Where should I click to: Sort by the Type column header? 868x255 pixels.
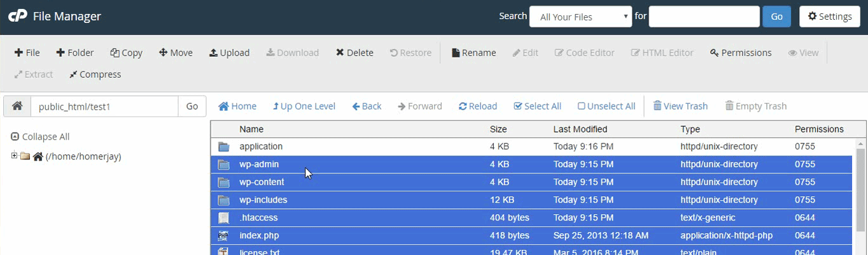click(x=690, y=129)
